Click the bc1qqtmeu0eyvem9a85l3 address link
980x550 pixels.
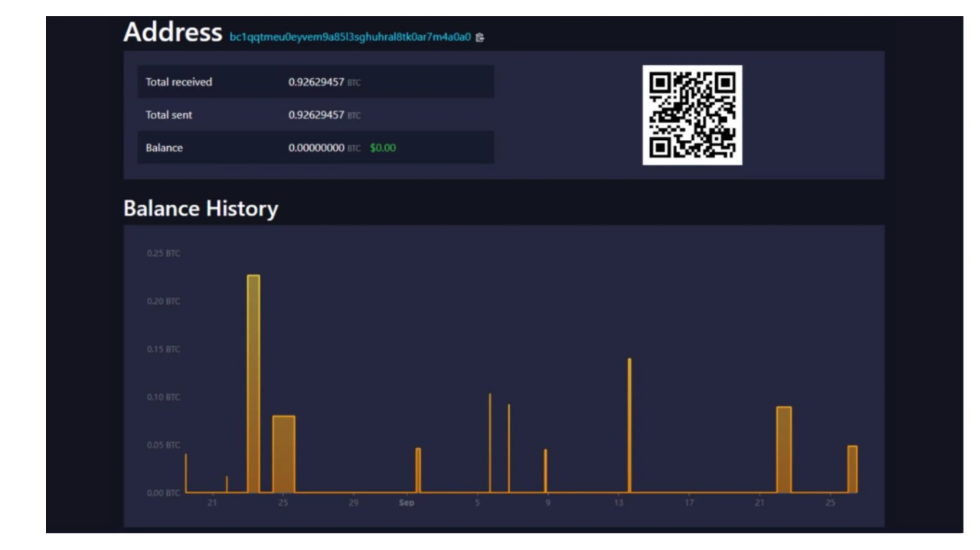350,37
